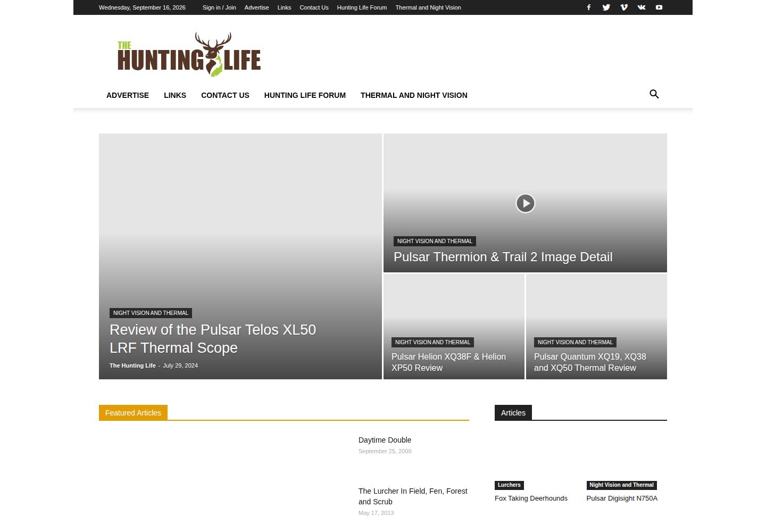Open The Lurcher In Field, Fen, Forest article
Viewport: 766px width, 532px height.
[x=413, y=496]
